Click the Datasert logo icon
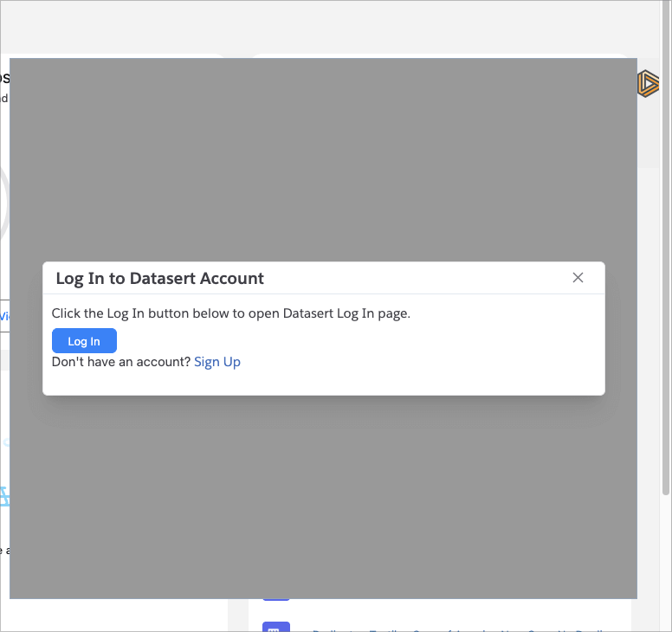 pyautogui.click(x=648, y=84)
